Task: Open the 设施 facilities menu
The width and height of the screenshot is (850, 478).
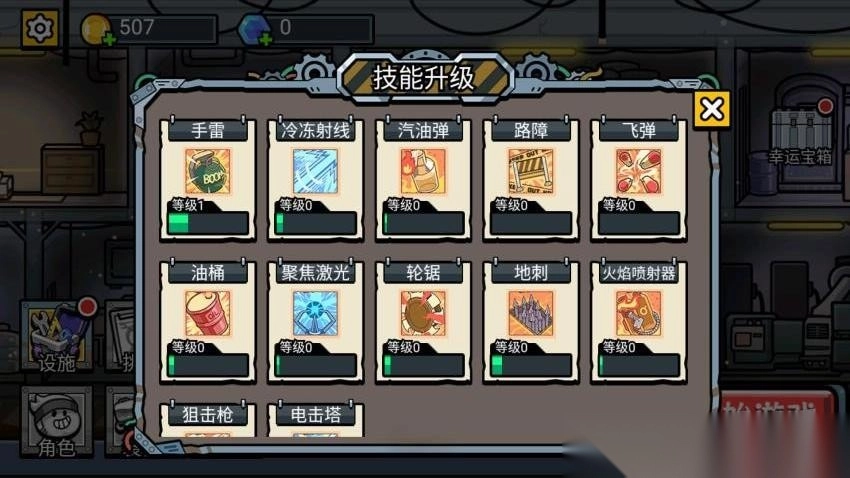Action: [56, 336]
